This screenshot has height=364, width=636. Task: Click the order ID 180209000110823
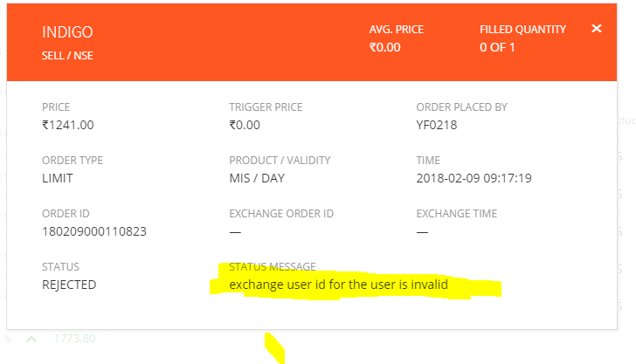pyautogui.click(x=93, y=232)
